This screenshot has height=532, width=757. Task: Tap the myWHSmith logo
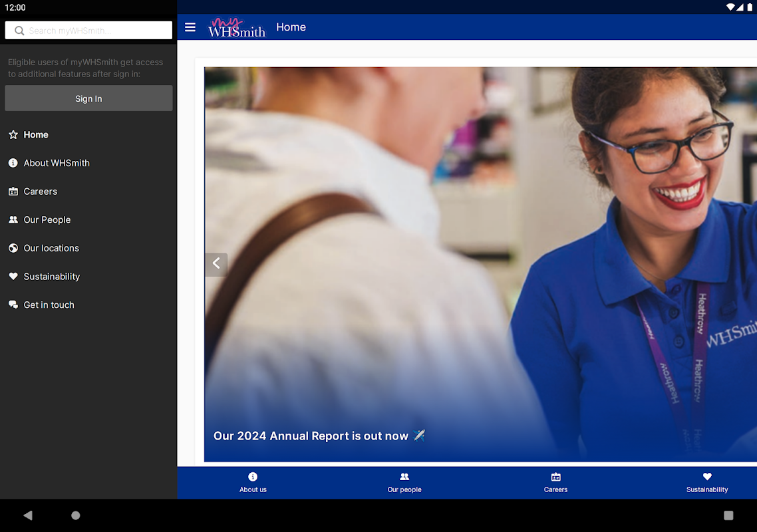click(x=237, y=27)
